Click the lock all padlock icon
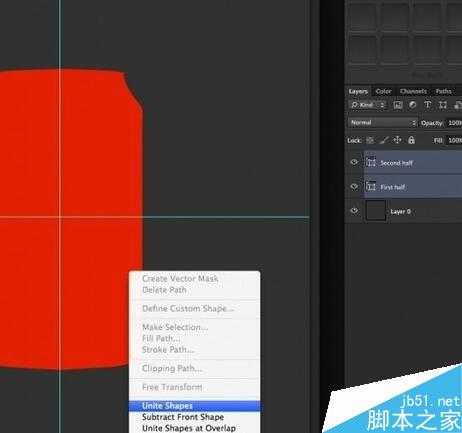The height and width of the screenshot is (433, 462). 411,140
